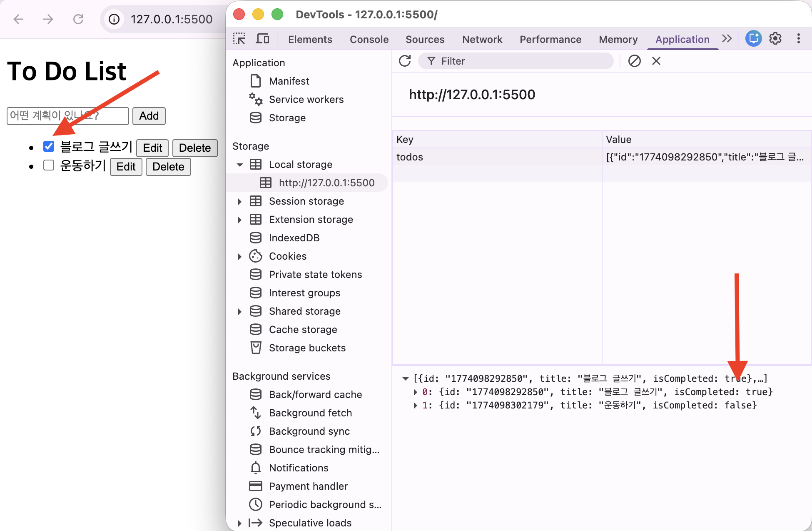
Task: Reload the page in the browser
Action: [78, 19]
